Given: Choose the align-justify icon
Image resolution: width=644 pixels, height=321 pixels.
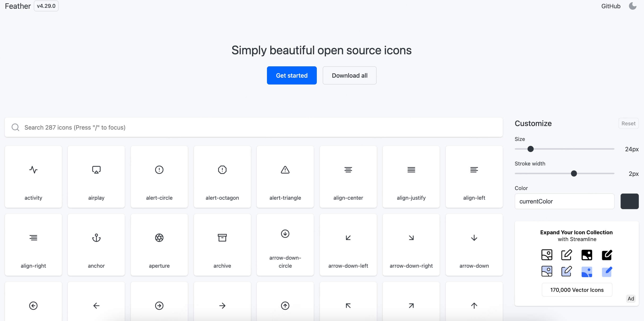Looking at the screenshot, I should (x=411, y=177).
